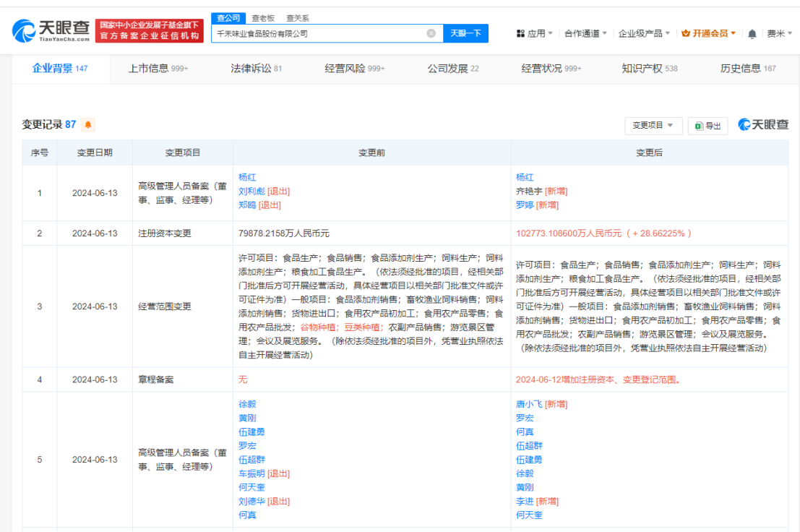Open the 经营风险 tab
The width and height of the screenshot is (800, 532).
pyautogui.click(x=354, y=69)
